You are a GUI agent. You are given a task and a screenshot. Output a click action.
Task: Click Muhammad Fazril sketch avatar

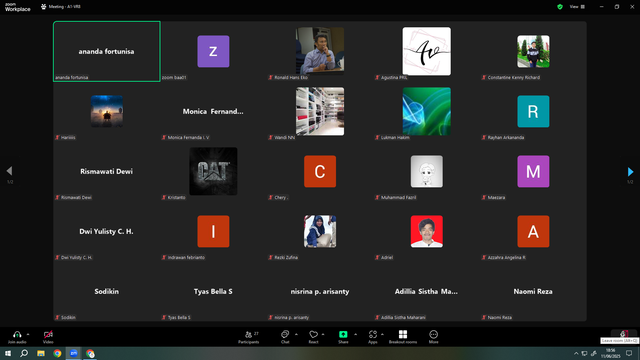point(427,171)
